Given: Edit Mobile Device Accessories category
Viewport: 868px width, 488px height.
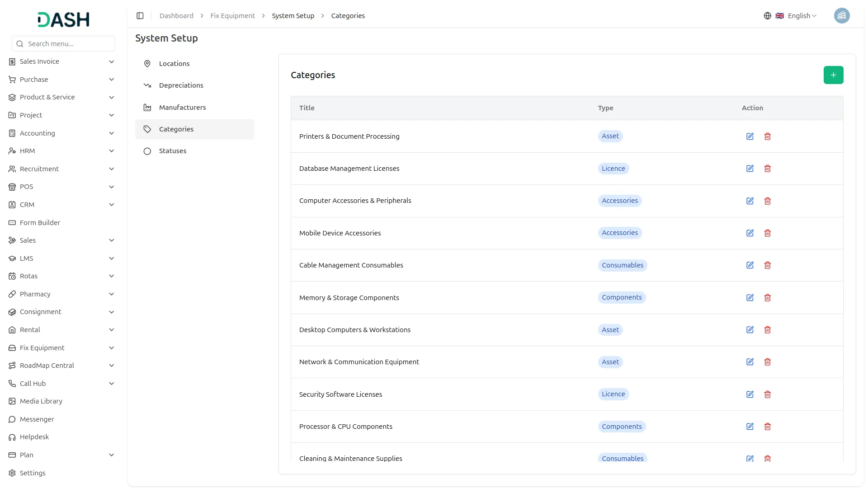Looking at the screenshot, I should [750, 233].
